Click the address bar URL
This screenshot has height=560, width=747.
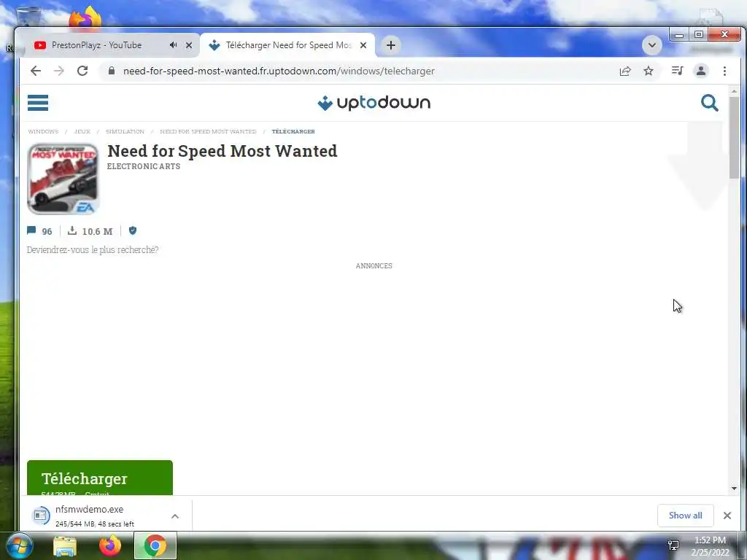point(279,71)
